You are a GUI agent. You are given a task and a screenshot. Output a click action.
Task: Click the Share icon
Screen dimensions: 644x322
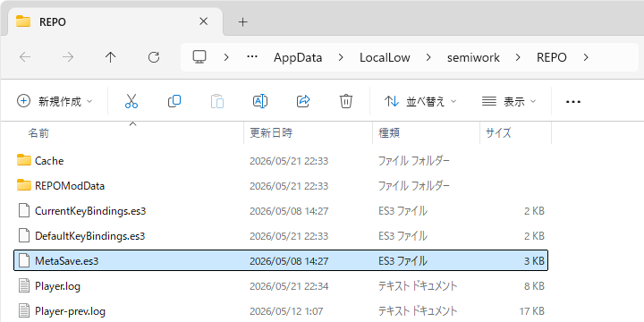point(303,101)
